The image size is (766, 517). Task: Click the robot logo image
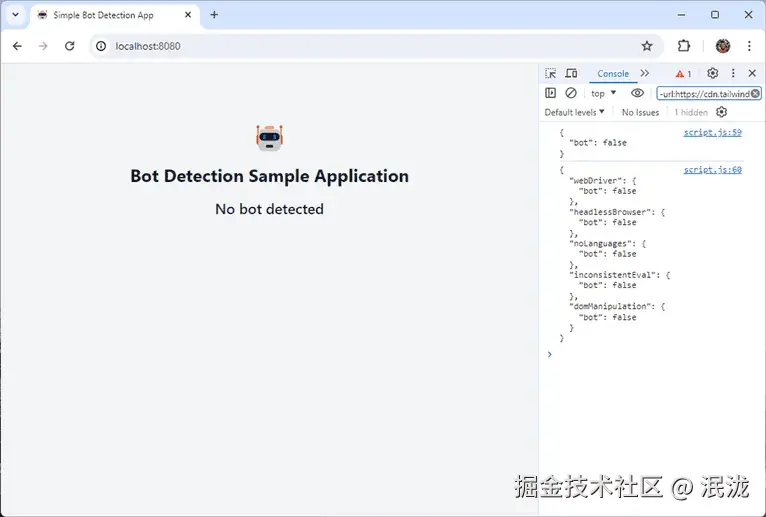pos(269,138)
